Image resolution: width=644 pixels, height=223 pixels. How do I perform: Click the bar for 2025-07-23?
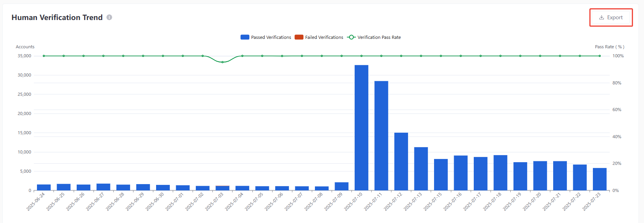coord(600,179)
